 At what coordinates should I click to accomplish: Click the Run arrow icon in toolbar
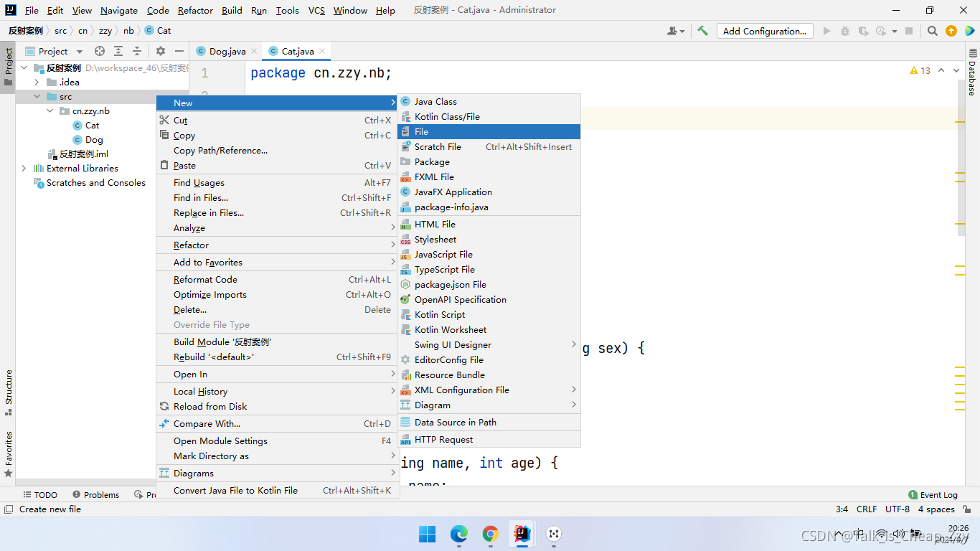826,31
